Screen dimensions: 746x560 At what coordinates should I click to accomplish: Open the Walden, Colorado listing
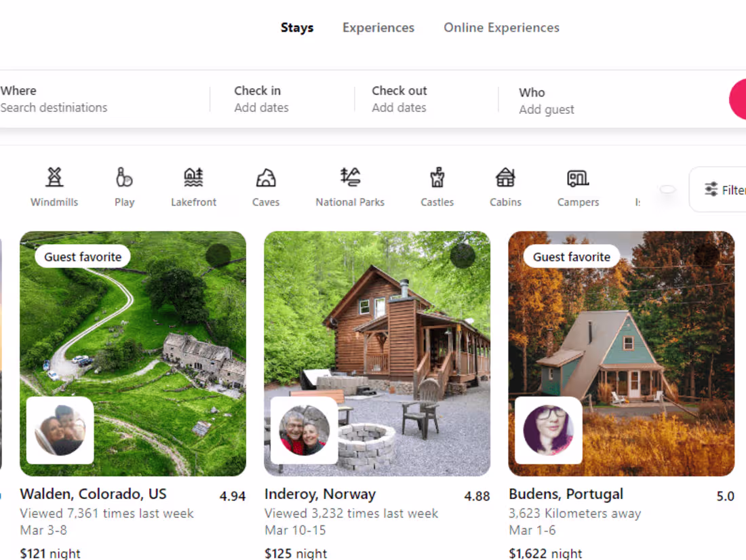click(x=133, y=353)
